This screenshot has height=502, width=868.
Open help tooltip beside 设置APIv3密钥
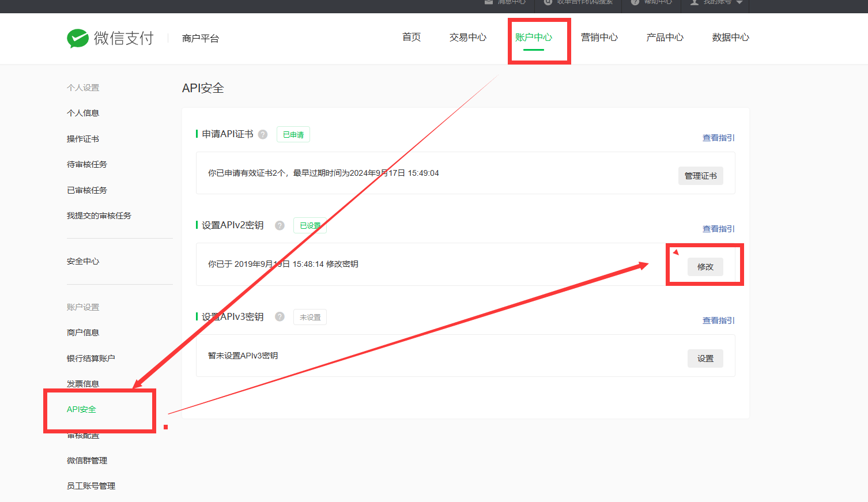(x=280, y=316)
